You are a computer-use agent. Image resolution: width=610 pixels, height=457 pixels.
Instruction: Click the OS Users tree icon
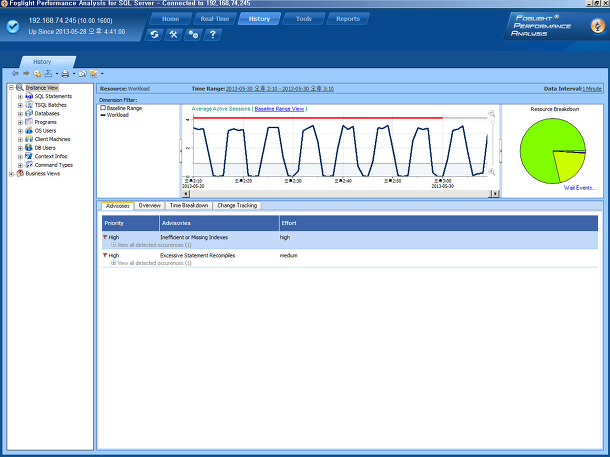[29, 130]
